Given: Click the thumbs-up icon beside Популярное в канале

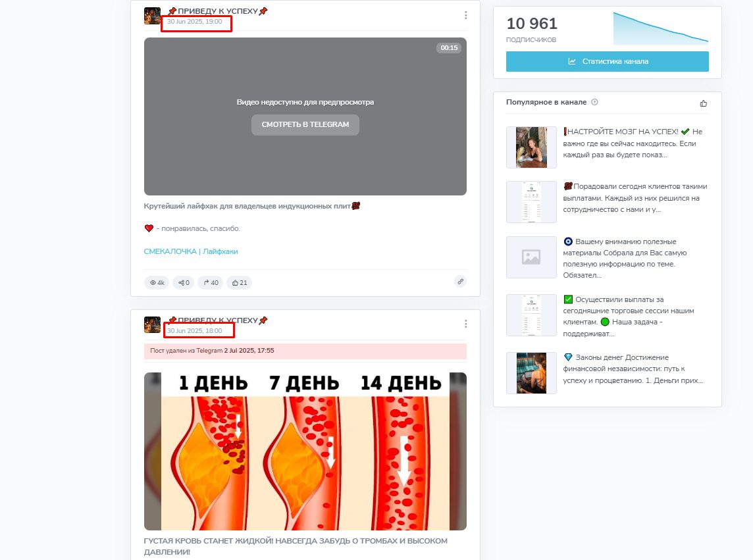Looking at the screenshot, I should click(703, 103).
